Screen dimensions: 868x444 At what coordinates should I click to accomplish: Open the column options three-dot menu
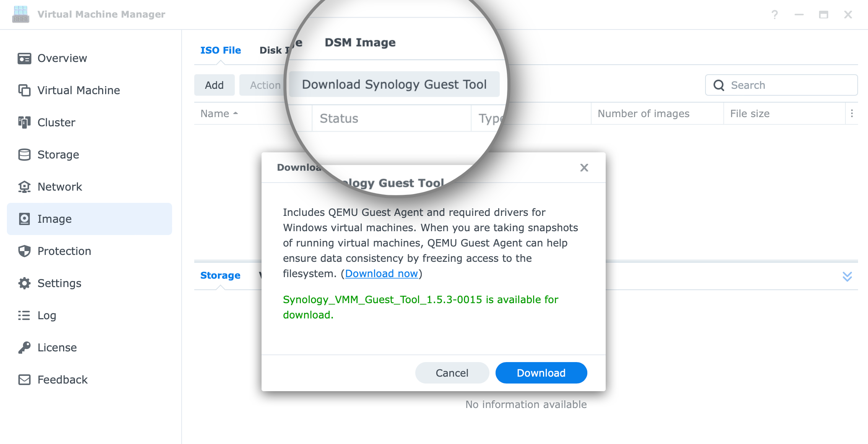[x=852, y=113]
